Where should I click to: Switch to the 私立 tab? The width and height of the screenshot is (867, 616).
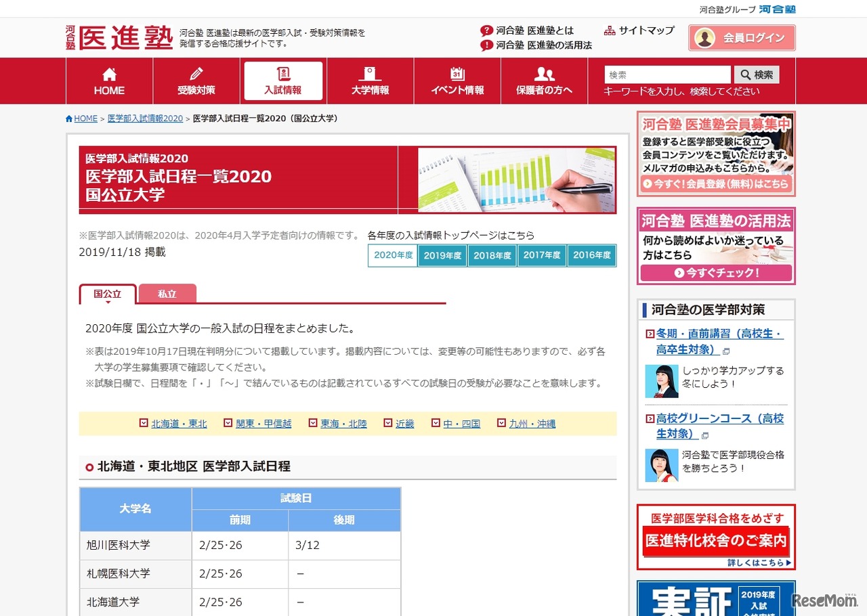(x=167, y=293)
